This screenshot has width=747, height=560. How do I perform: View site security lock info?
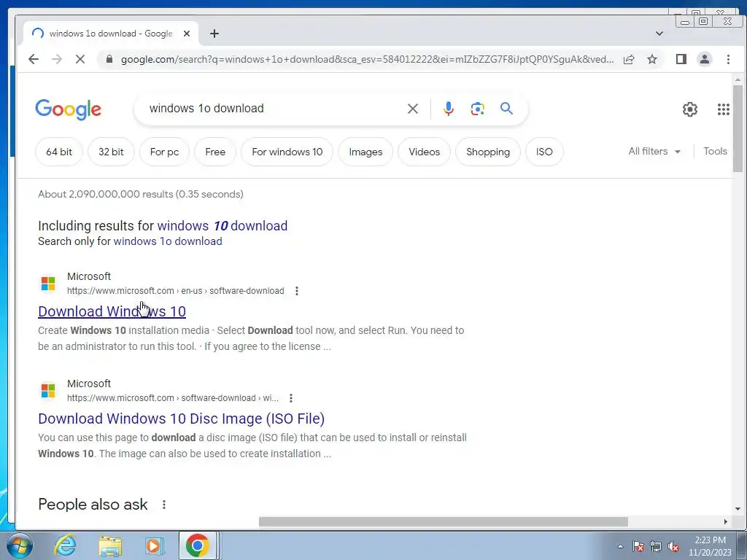click(x=109, y=59)
